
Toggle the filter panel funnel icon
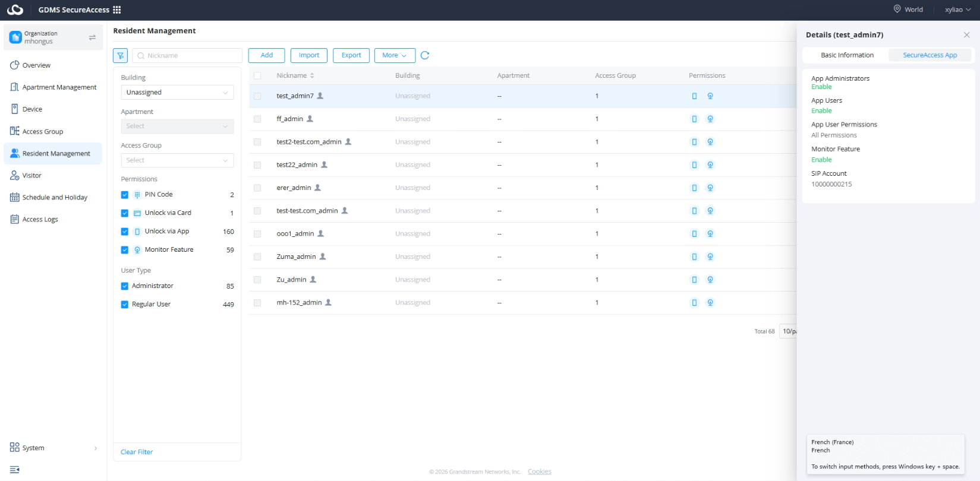tap(120, 55)
